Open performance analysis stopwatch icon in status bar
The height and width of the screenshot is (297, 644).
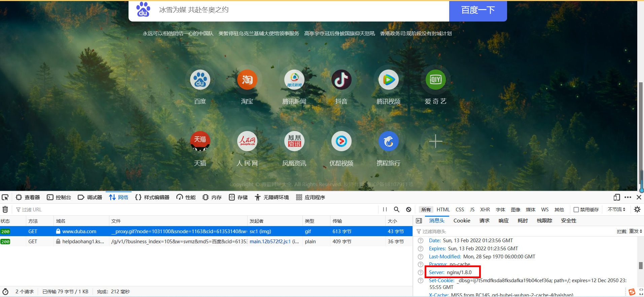[x=5, y=292]
